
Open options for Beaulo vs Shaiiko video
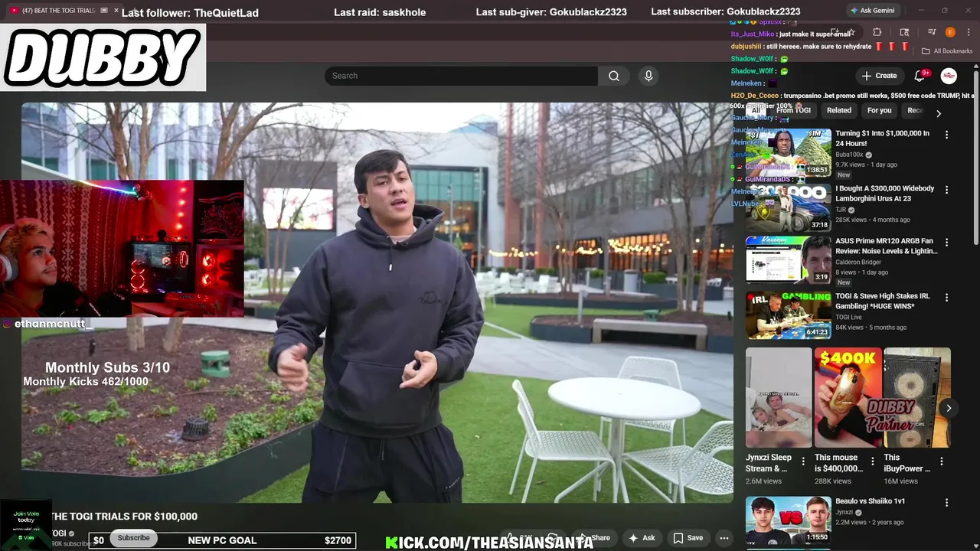946,503
